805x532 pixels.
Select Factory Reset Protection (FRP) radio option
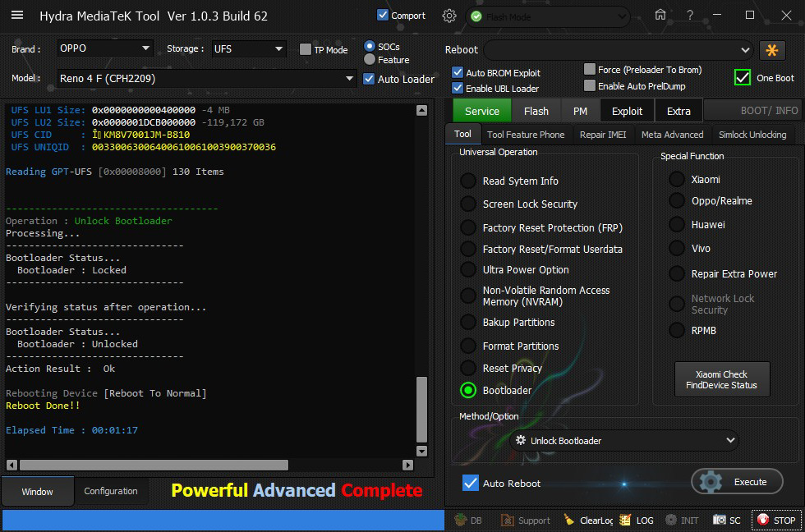467,227
